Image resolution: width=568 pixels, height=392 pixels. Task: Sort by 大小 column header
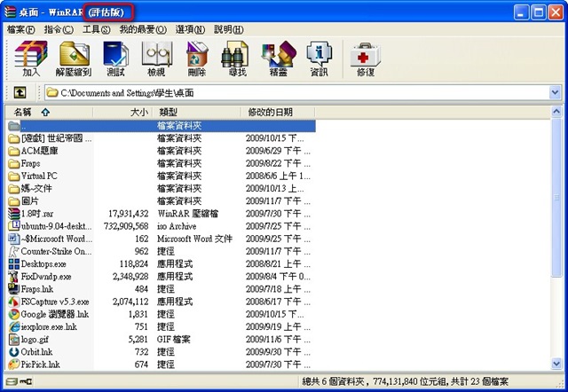tap(122, 113)
